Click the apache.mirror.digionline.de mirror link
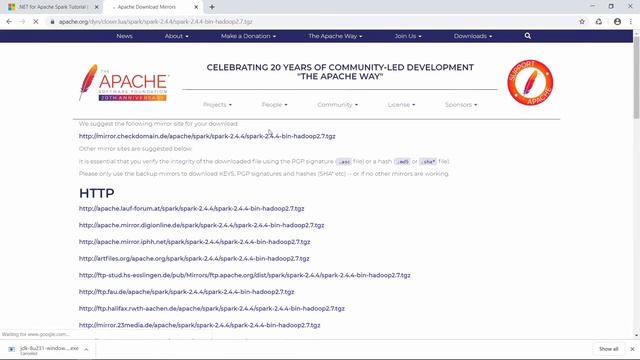The width and height of the screenshot is (640, 360). point(201,225)
